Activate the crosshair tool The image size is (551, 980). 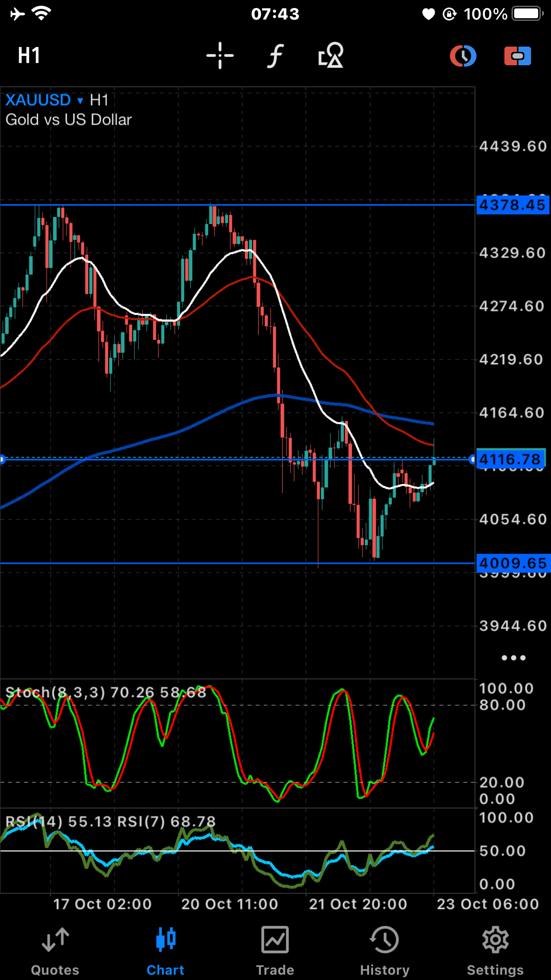[x=220, y=56]
